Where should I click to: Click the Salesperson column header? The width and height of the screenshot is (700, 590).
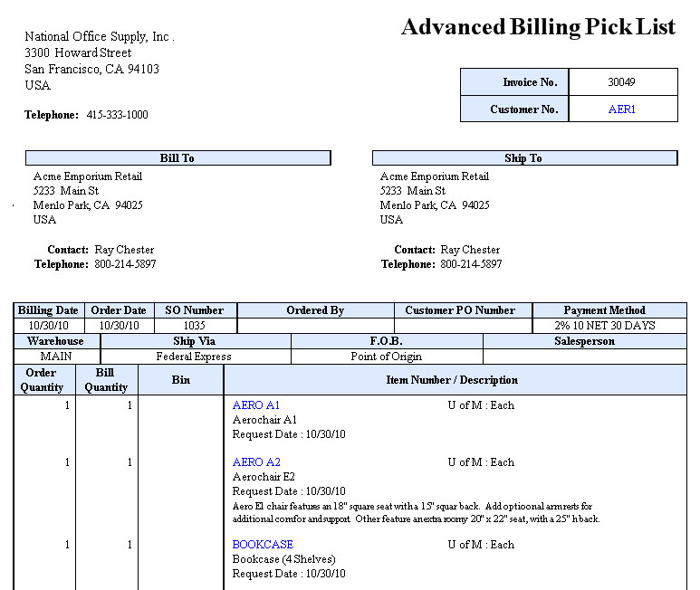pyautogui.click(x=584, y=341)
